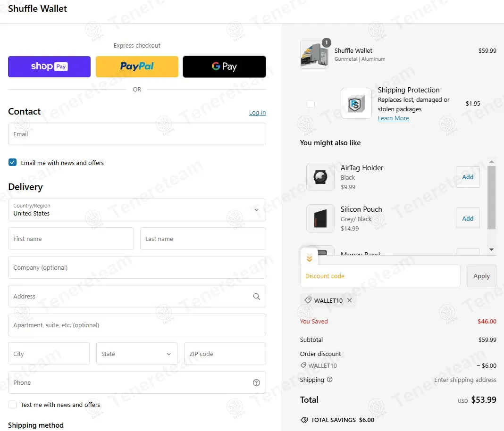Screen dimensions: 504x431
Task: Click the WALLET10 tag icon
Action: point(308,300)
